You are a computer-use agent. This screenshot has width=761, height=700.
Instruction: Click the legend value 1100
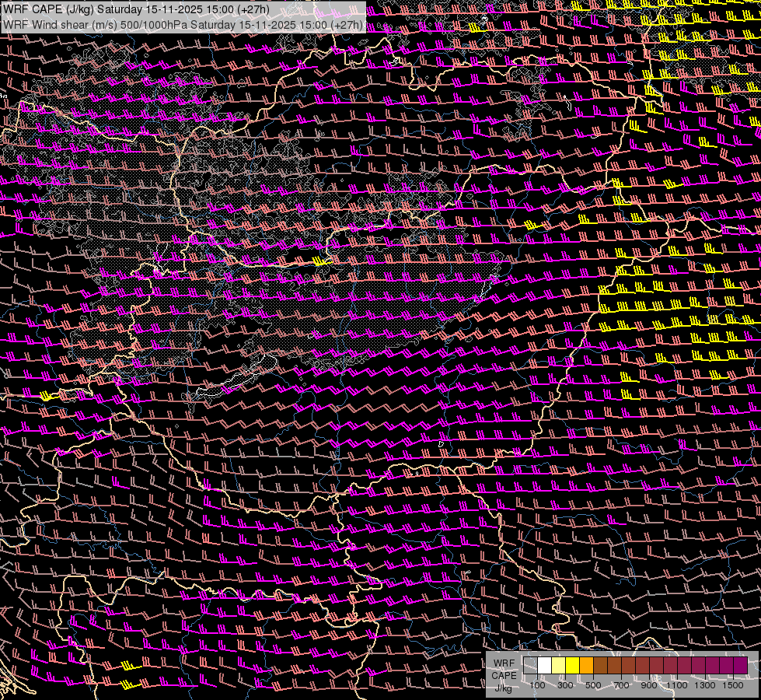pyautogui.click(x=676, y=685)
